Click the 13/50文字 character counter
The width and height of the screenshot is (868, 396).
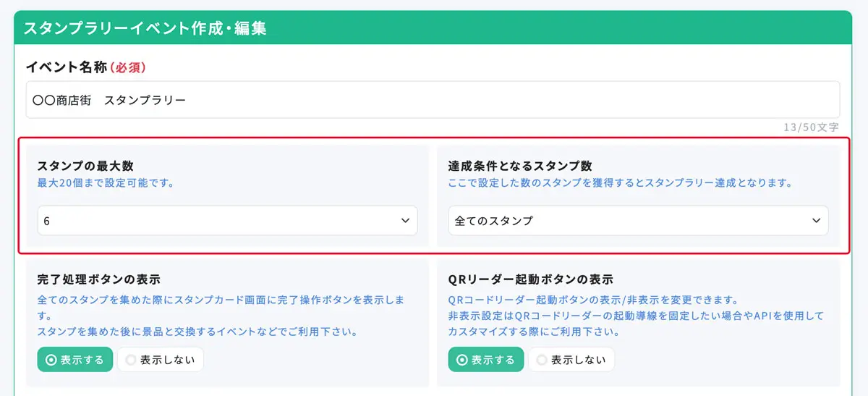pos(811,127)
